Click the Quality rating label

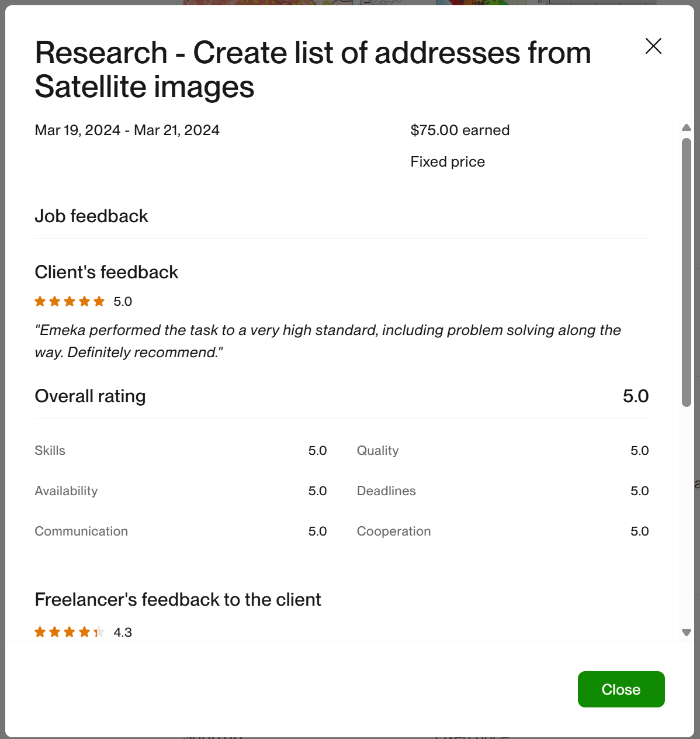[378, 451]
